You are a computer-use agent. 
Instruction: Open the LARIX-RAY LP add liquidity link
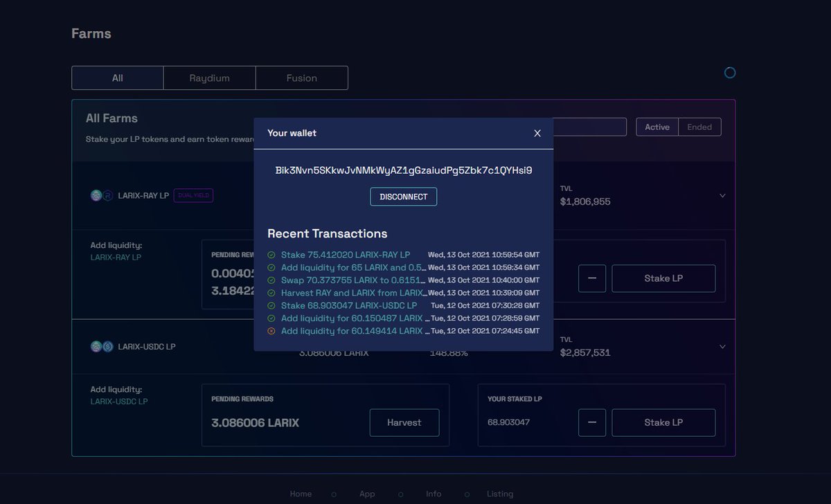click(115, 258)
